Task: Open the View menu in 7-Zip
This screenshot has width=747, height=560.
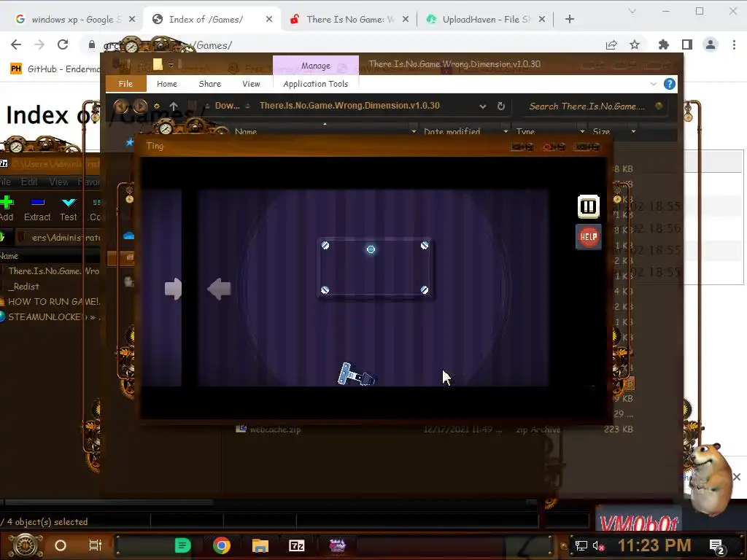Action: 58,182
